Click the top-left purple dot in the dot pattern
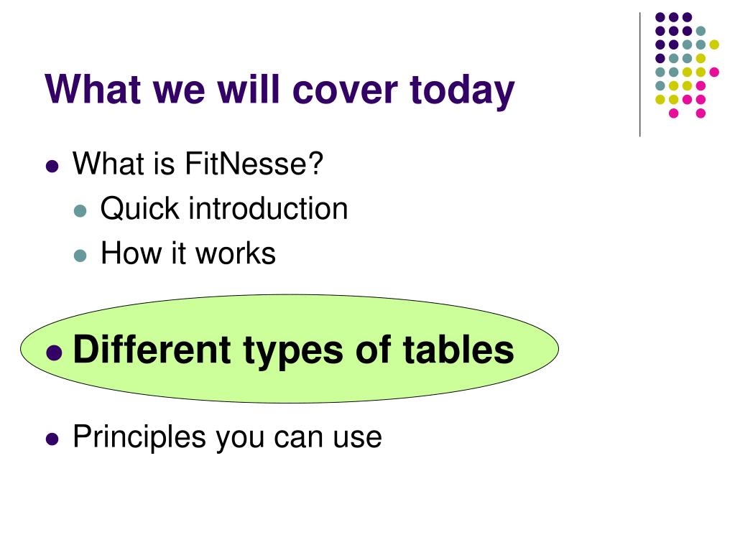Image resolution: width=735 pixels, height=560 pixels. (x=660, y=17)
